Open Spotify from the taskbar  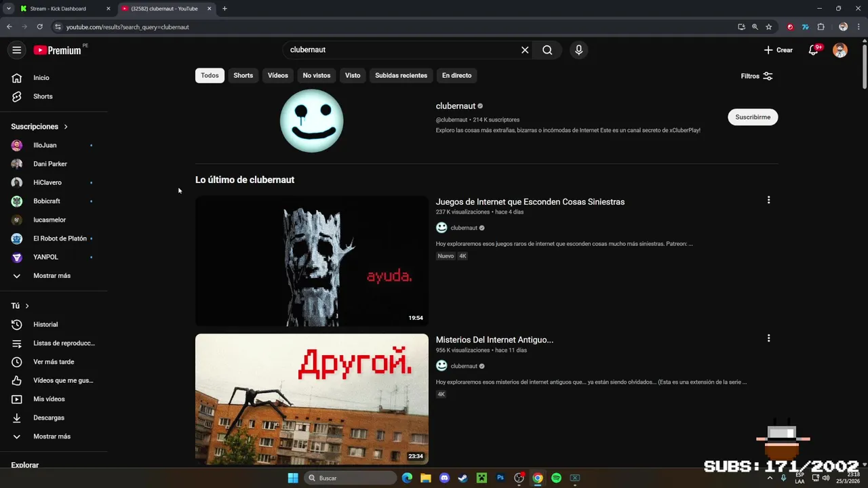[x=556, y=478]
